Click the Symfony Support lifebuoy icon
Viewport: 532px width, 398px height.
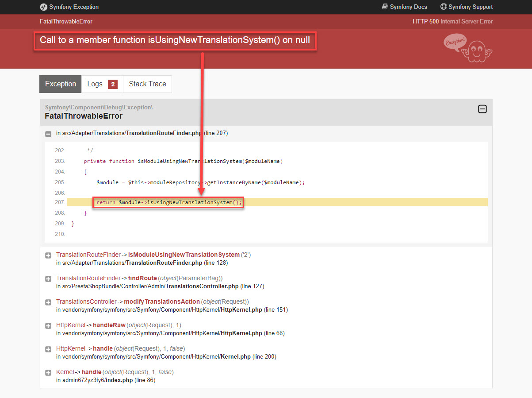point(444,7)
